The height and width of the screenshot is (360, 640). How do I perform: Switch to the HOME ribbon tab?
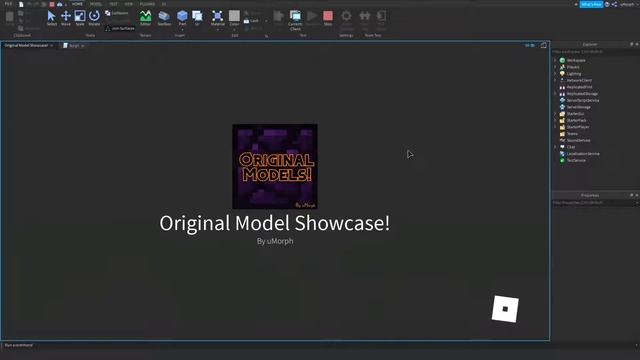[x=77, y=4]
